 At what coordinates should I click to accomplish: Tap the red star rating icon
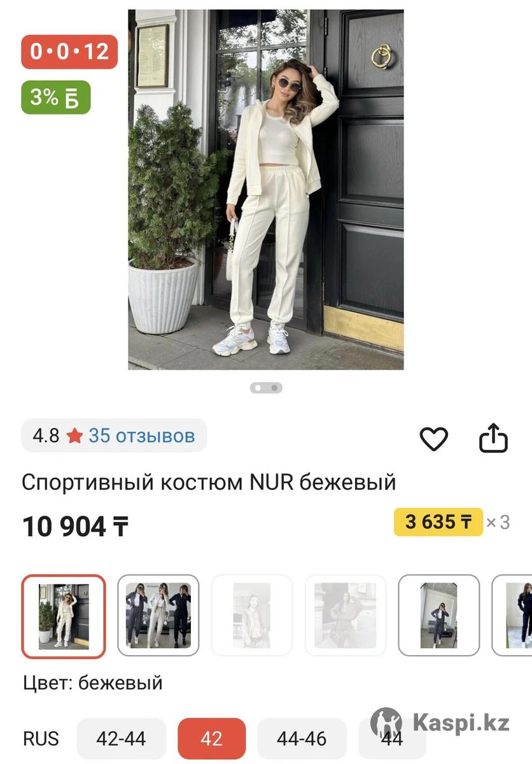pyautogui.click(x=74, y=436)
